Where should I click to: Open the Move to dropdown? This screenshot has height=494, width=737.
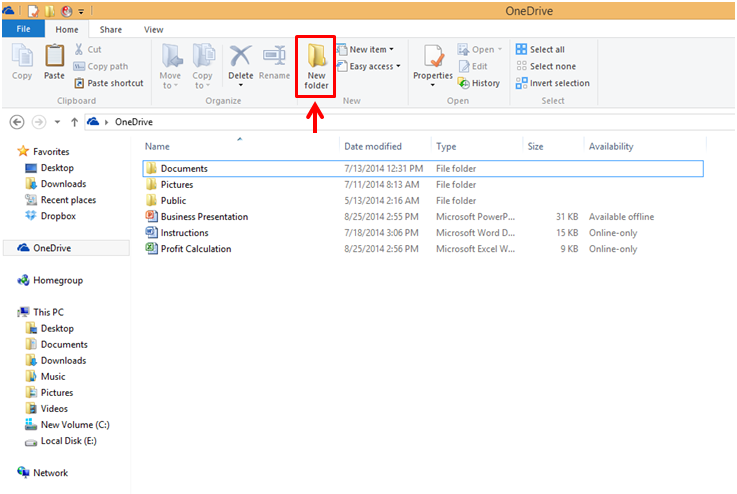click(170, 66)
